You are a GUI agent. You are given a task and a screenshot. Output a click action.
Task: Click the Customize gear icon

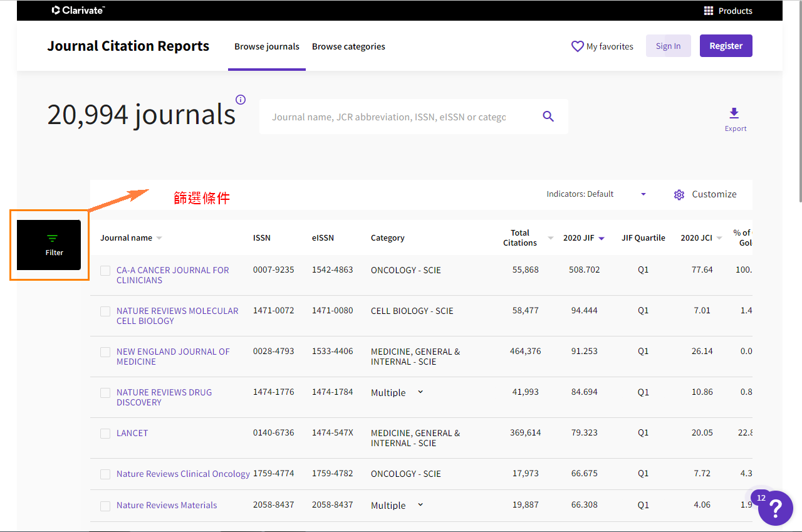point(679,195)
